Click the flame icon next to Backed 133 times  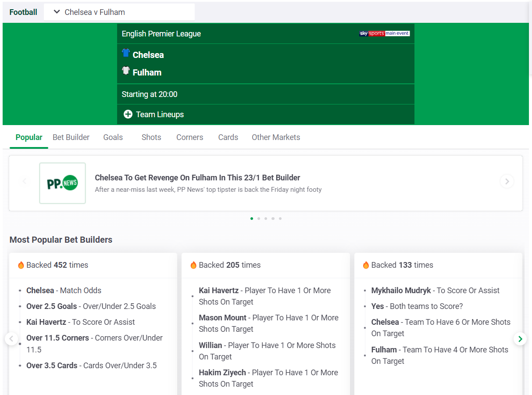click(366, 265)
